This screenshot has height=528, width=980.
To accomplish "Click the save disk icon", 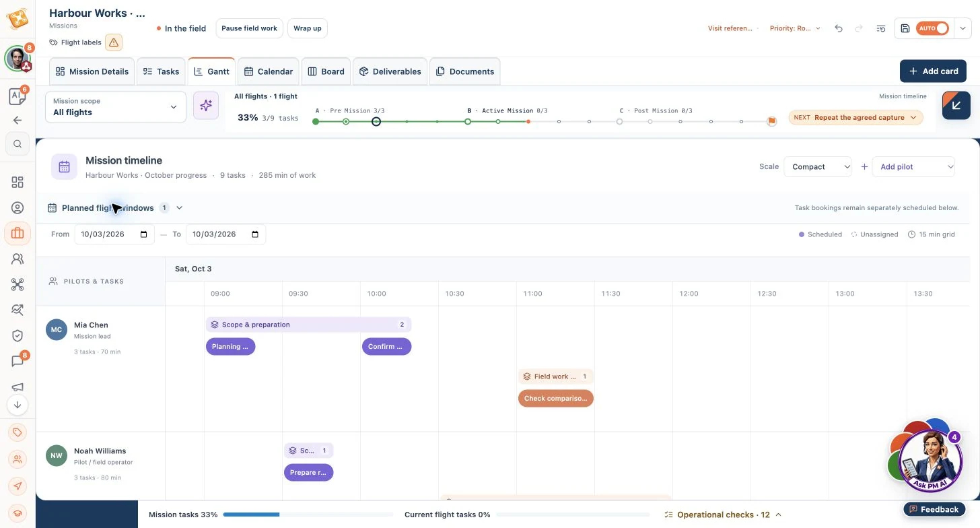I will pos(905,28).
